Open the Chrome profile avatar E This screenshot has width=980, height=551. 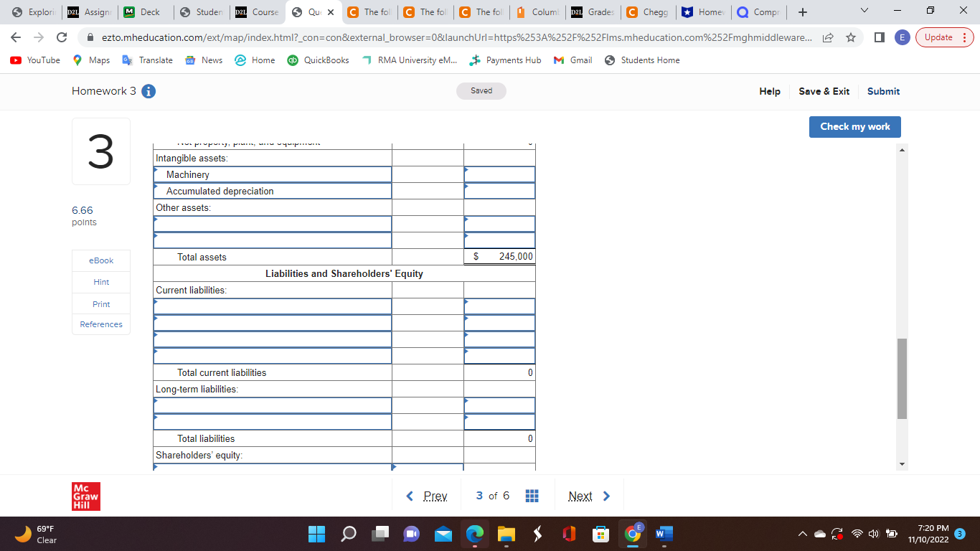click(903, 37)
